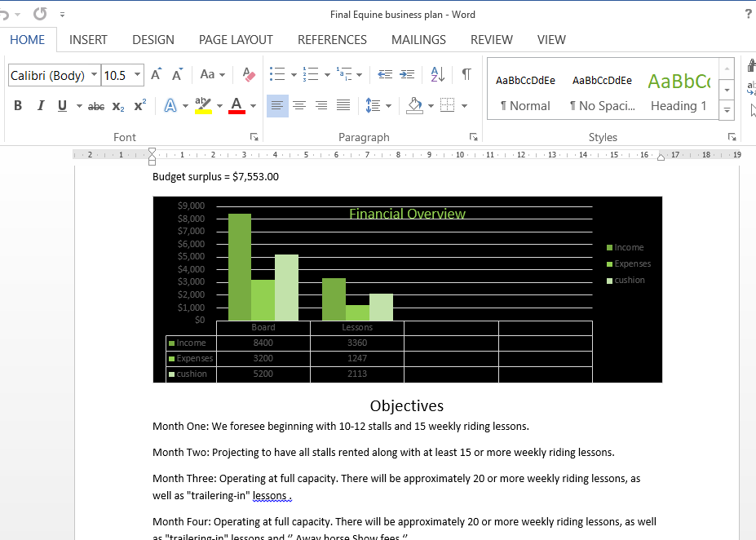Open the font name dropdown
Screen dimensions: 756x540
click(x=94, y=75)
